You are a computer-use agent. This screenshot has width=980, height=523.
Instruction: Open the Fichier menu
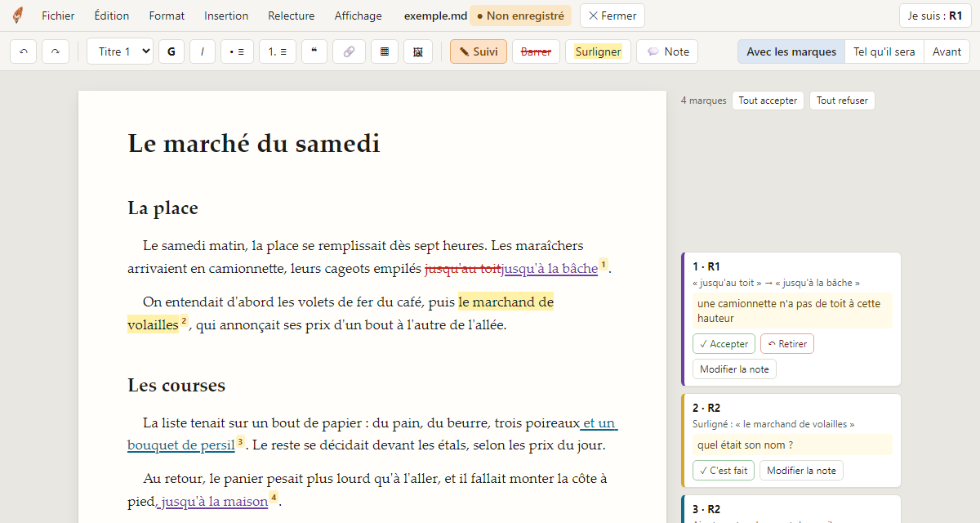58,16
